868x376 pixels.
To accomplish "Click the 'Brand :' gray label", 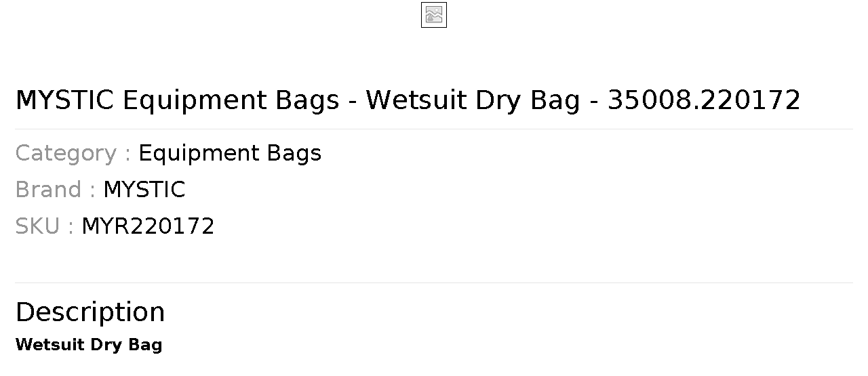I will point(55,190).
